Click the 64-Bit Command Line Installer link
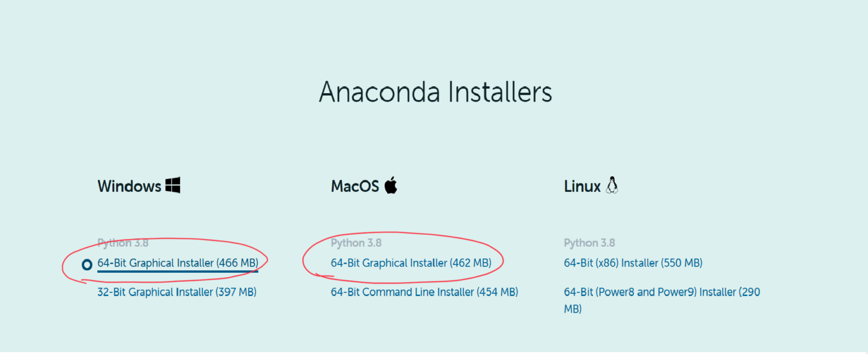The image size is (868, 354). coord(424,292)
